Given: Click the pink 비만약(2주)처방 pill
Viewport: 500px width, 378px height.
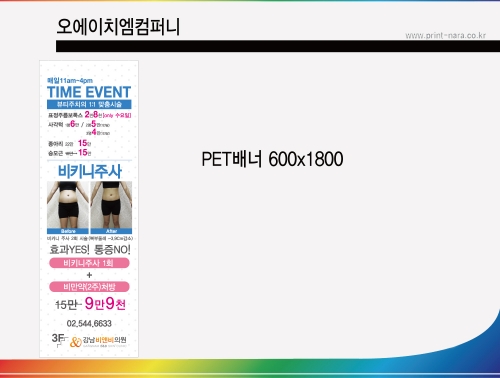Looking at the screenshot, I should click(89, 287).
